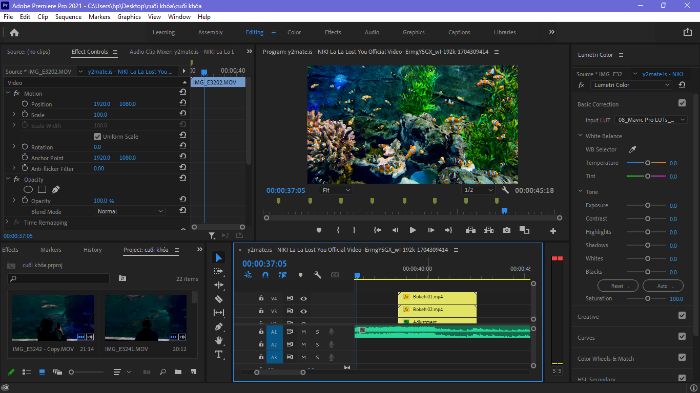Toggle Creative section checkbox
This screenshot has width=700, height=393.
pyautogui.click(x=682, y=315)
